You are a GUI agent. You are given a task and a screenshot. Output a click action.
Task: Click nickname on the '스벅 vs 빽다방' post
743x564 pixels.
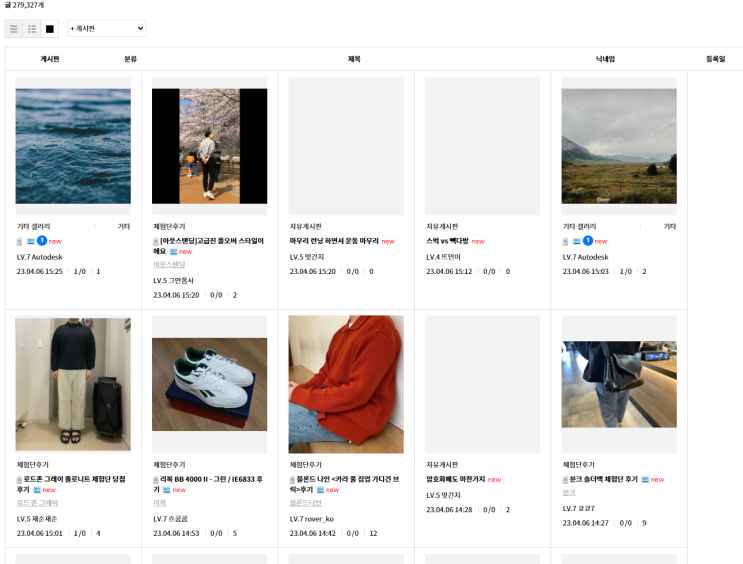(444, 257)
